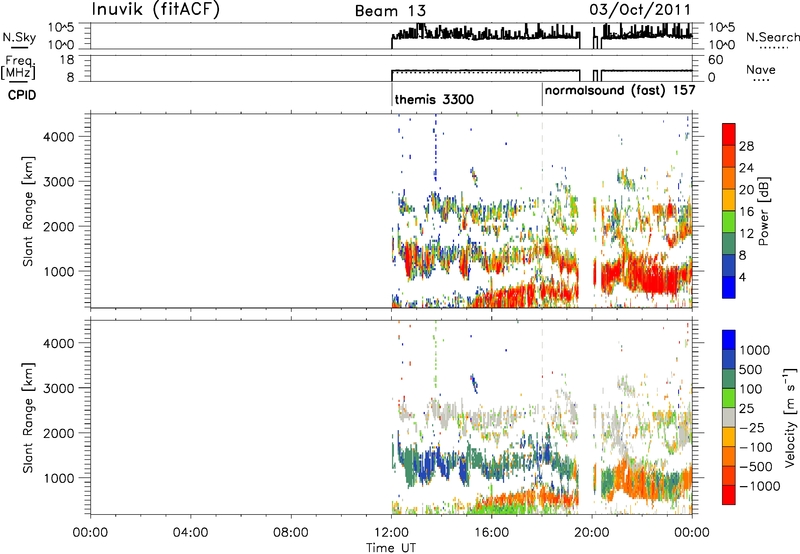Click the 'themis 3300' CPID text

[434, 99]
